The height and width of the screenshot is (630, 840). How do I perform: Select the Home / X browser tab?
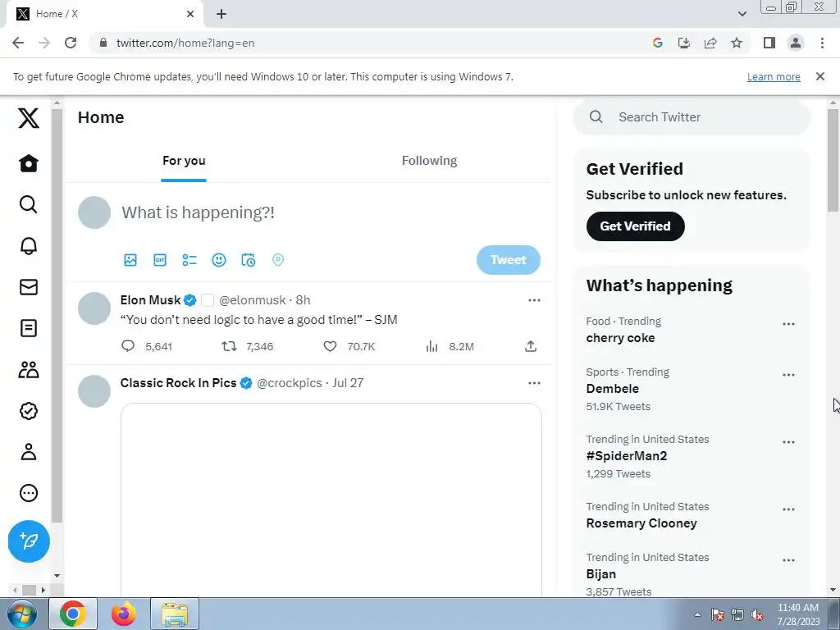[104, 14]
